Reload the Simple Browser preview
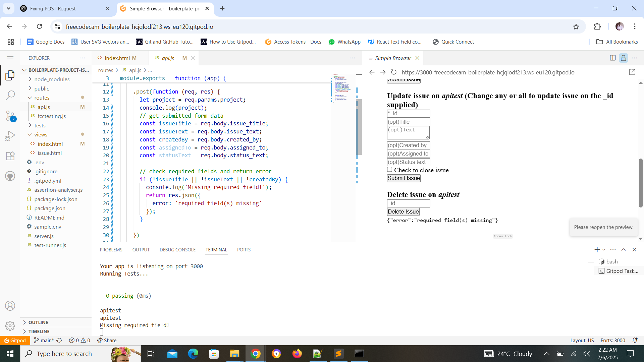 pyautogui.click(x=394, y=72)
